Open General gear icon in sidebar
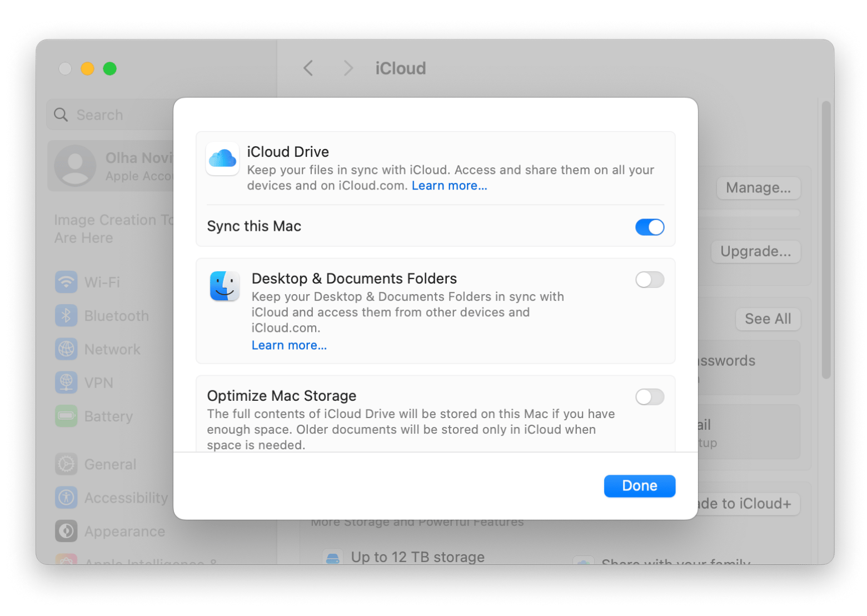 coord(66,464)
